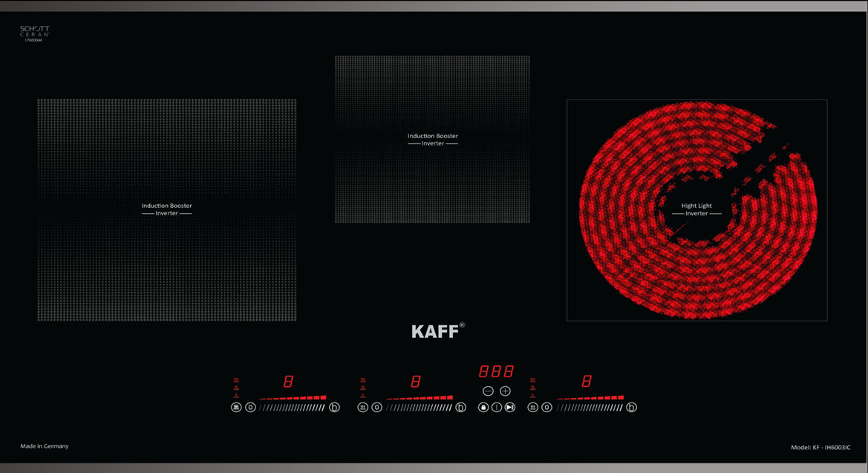The image size is (868, 473).
Task: Toggle the play/pause button
Action: (510, 408)
